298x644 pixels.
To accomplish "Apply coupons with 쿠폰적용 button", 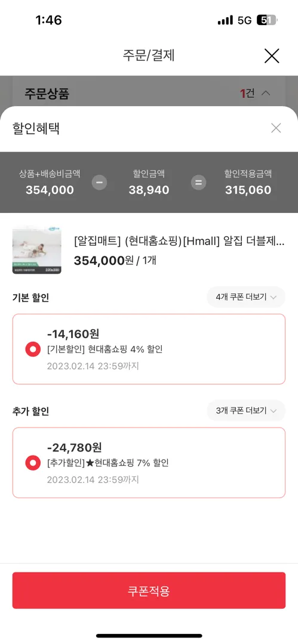I will point(149,590).
